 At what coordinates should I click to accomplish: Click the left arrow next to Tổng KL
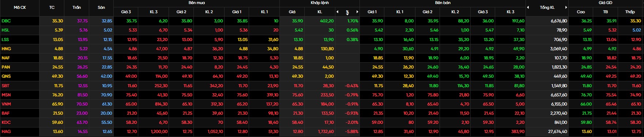click(528, 7)
